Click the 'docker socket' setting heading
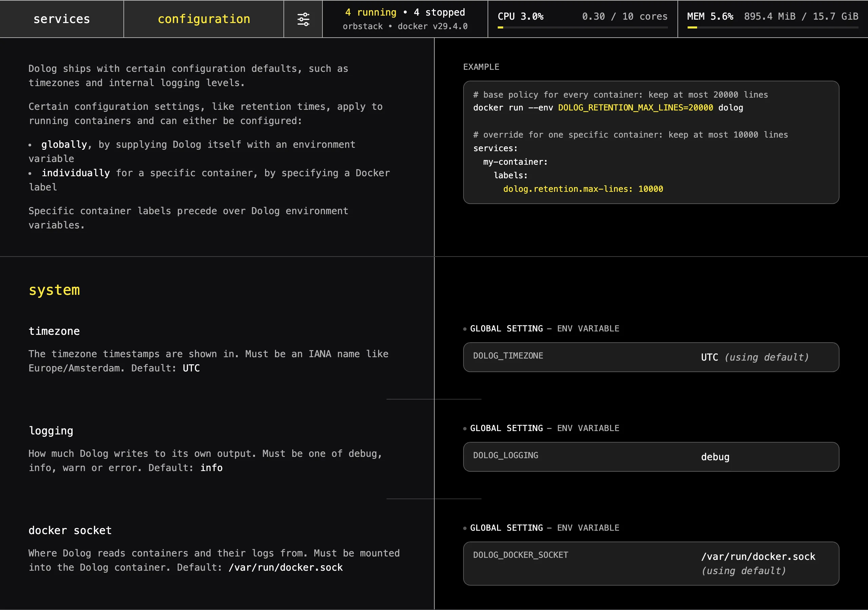 70,530
